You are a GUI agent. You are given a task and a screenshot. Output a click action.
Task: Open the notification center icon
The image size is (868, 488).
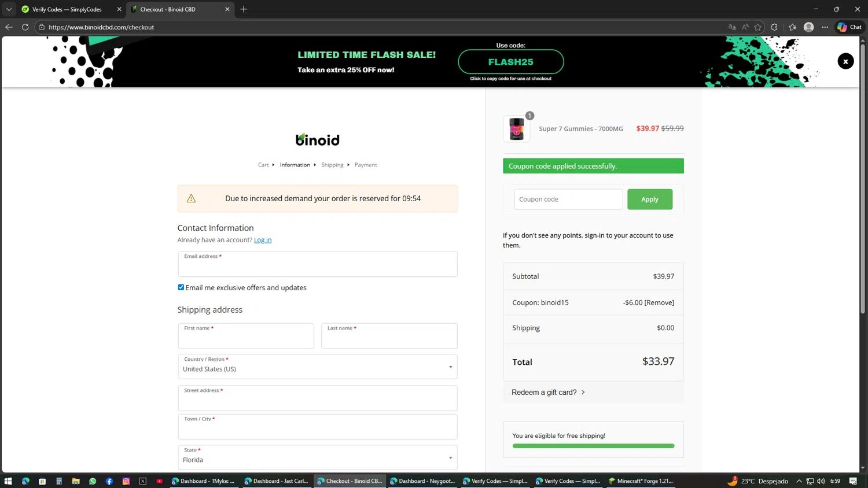click(854, 481)
